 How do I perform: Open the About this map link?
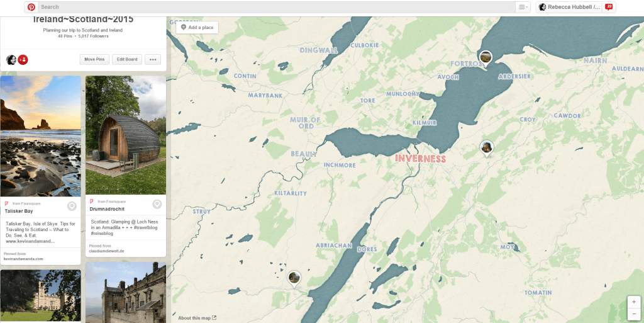(197, 318)
